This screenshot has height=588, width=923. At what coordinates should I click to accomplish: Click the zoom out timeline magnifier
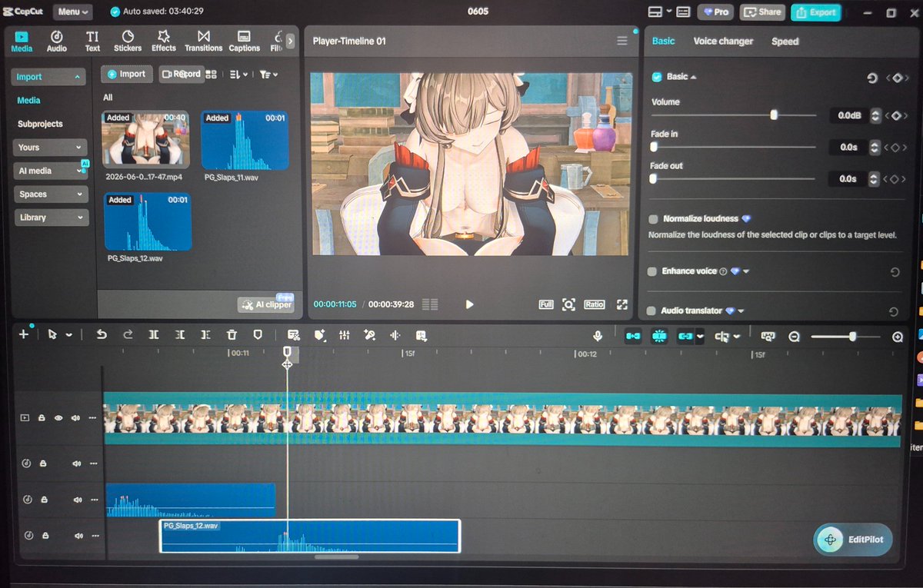794,337
